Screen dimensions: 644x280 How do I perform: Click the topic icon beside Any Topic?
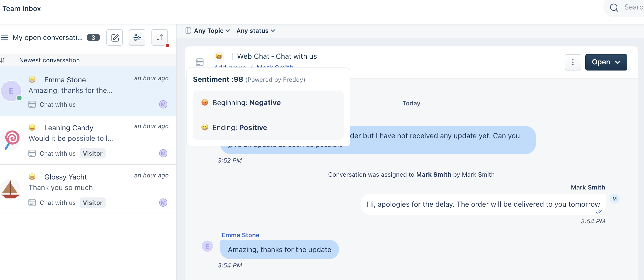click(x=188, y=31)
